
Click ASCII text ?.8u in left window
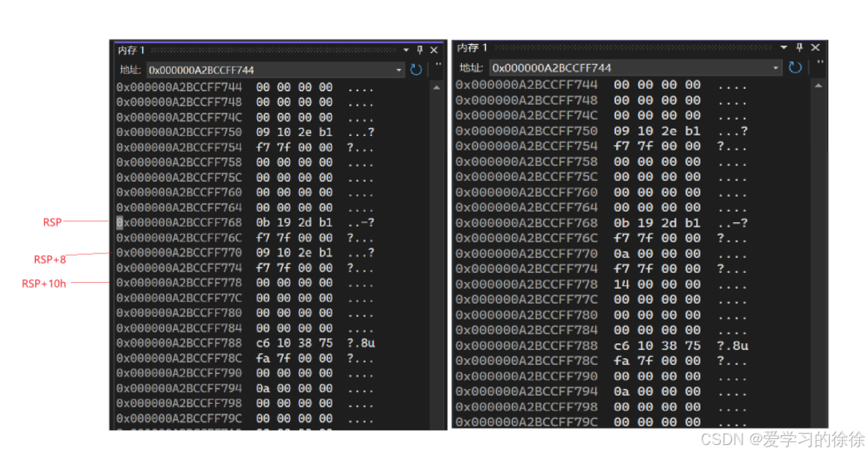[x=361, y=343]
